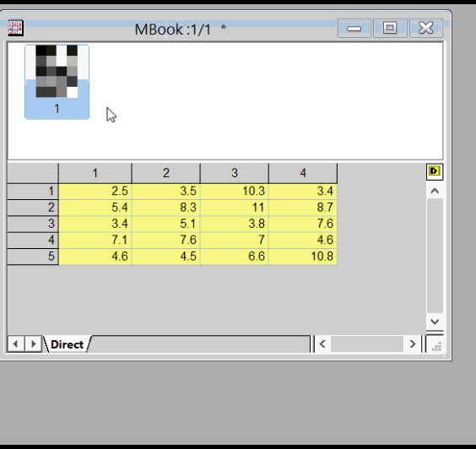Select the cell containing 8.7
The width and height of the screenshot is (476, 449).
pos(303,208)
